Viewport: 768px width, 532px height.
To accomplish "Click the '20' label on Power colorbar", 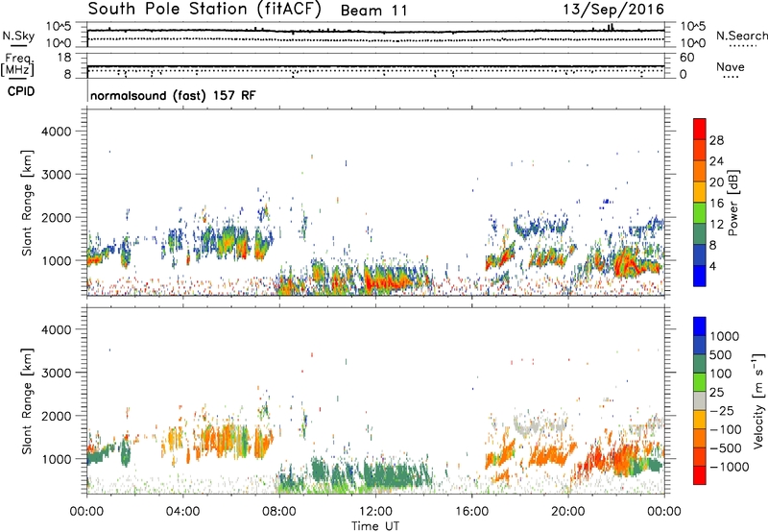I will [x=716, y=182].
